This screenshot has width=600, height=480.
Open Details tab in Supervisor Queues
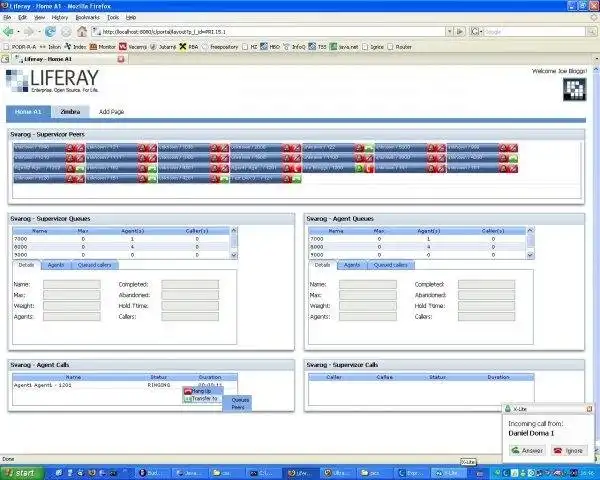26,265
